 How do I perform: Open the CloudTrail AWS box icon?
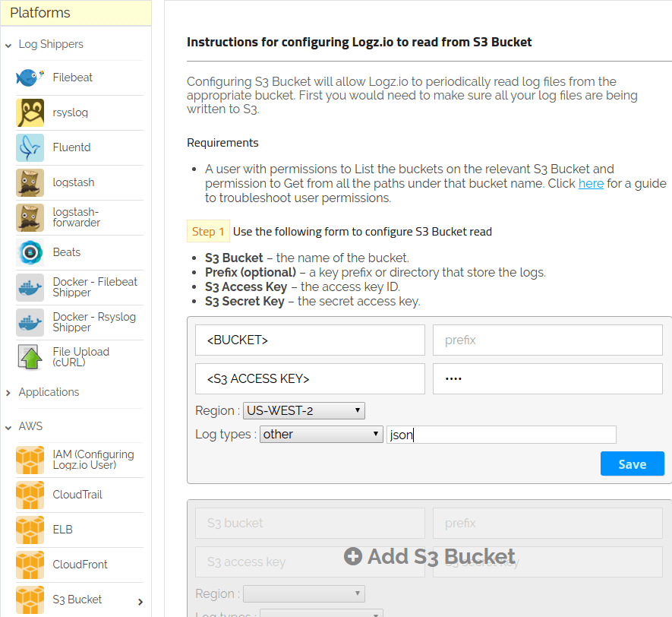pos(30,495)
